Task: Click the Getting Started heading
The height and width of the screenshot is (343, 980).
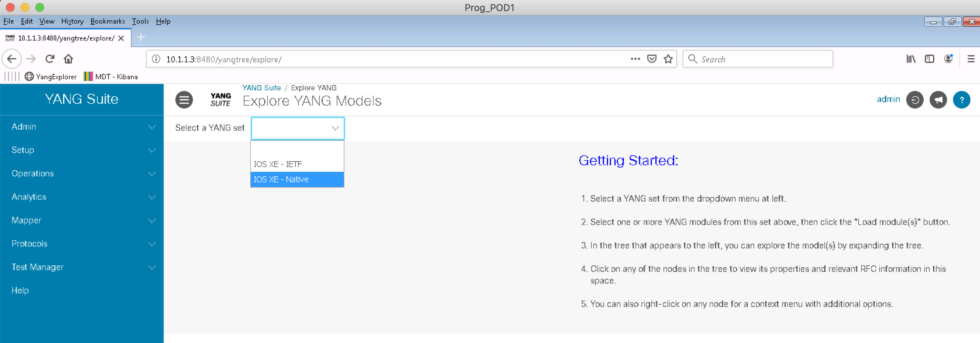Action: [628, 161]
